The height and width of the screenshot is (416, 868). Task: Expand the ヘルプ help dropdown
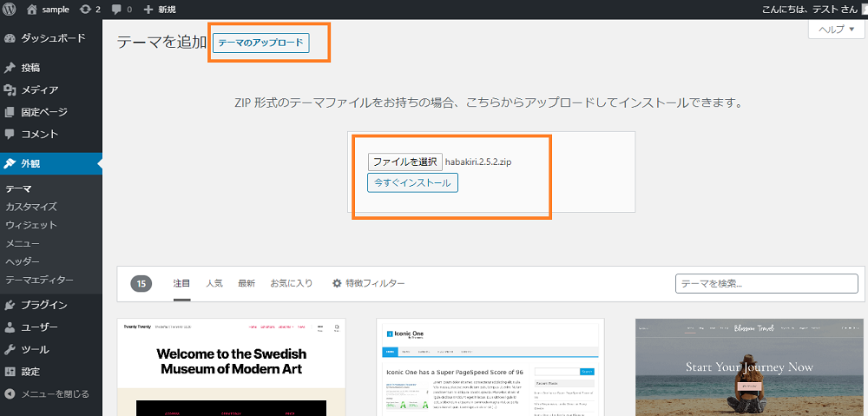(x=837, y=29)
